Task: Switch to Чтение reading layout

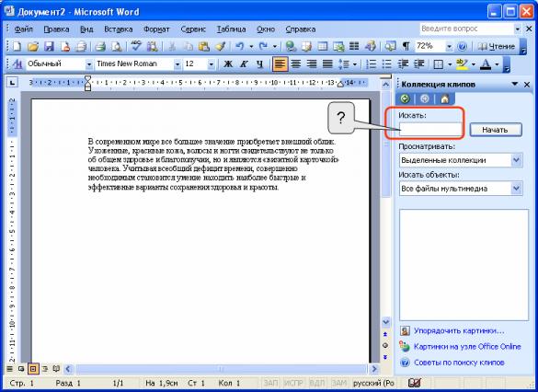Action: [x=497, y=46]
